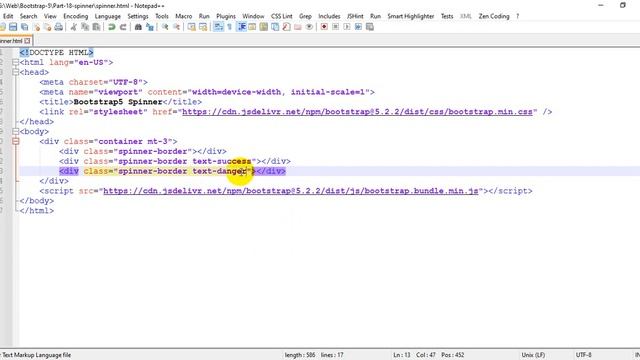Click the Save file toolbar icon
Screen dimensions: 640x360
[13, 27]
